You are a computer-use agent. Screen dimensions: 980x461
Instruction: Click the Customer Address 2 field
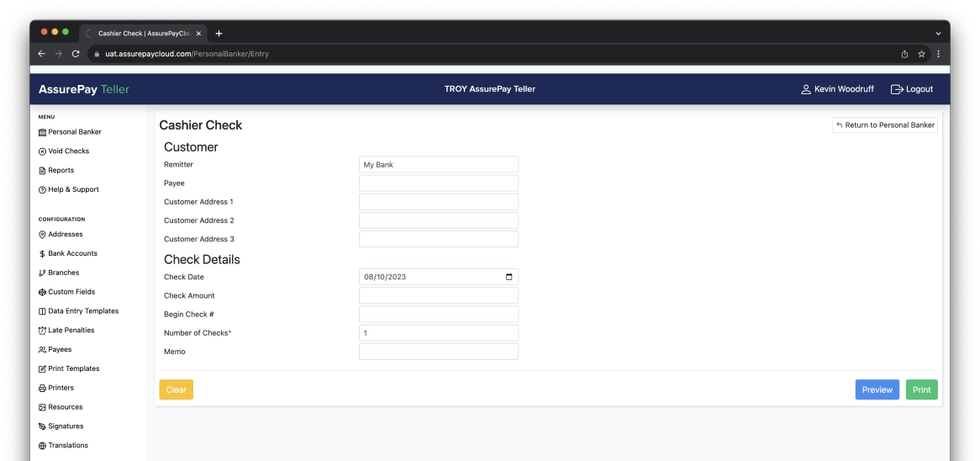coord(439,220)
